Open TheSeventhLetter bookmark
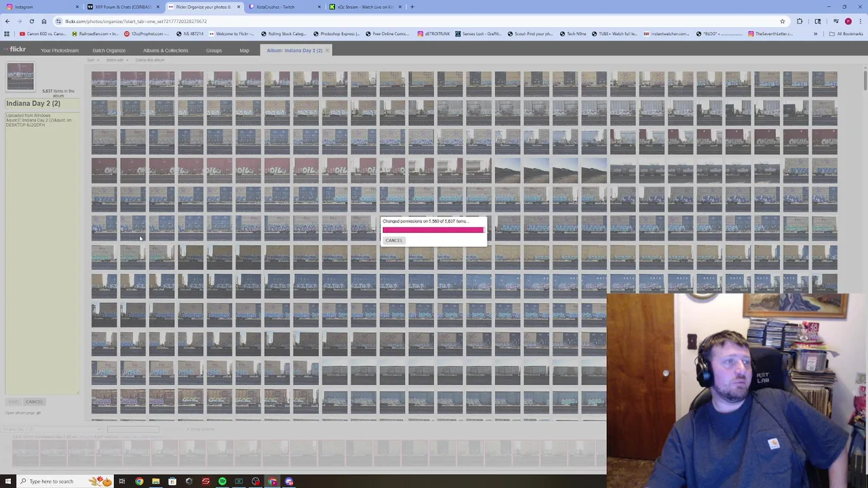The image size is (868, 488). point(770,34)
